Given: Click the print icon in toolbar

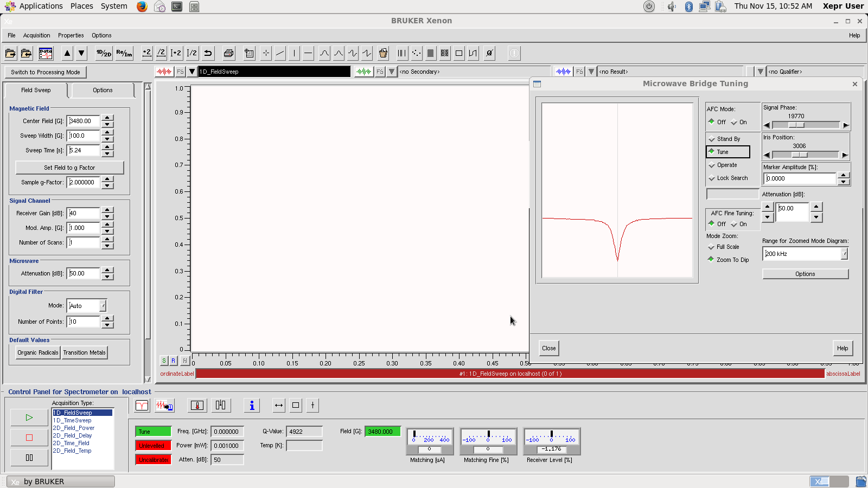Looking at the screenshot, I should click(x=228, y=53).
